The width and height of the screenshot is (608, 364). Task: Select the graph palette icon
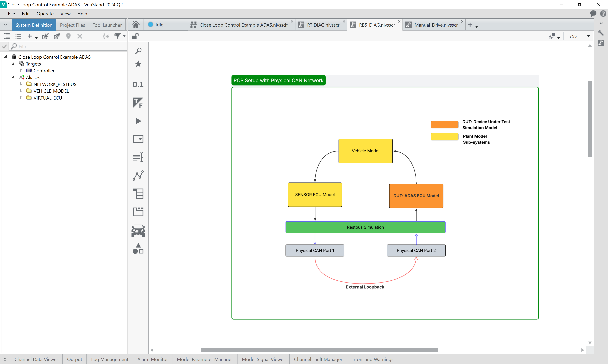(138, 176)
